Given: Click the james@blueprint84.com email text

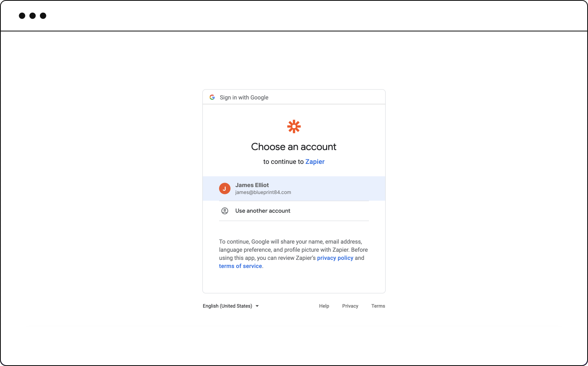Looking at the screenshot, I should point(263,192).
